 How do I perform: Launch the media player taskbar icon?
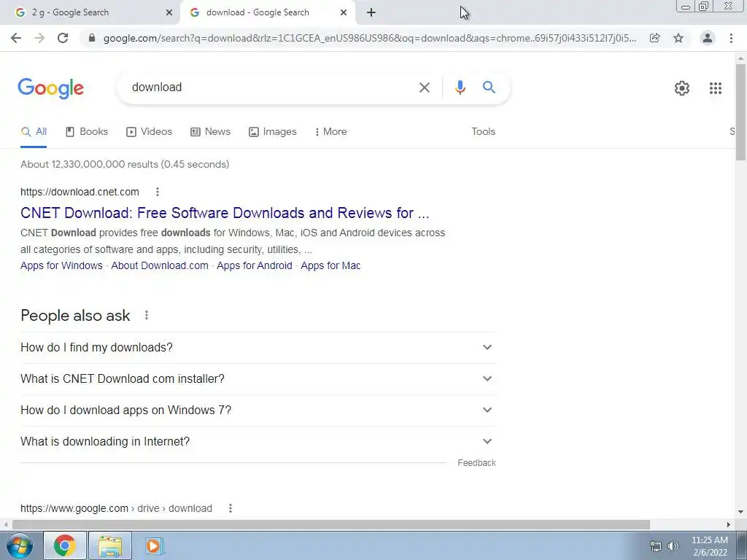(153, 545)
